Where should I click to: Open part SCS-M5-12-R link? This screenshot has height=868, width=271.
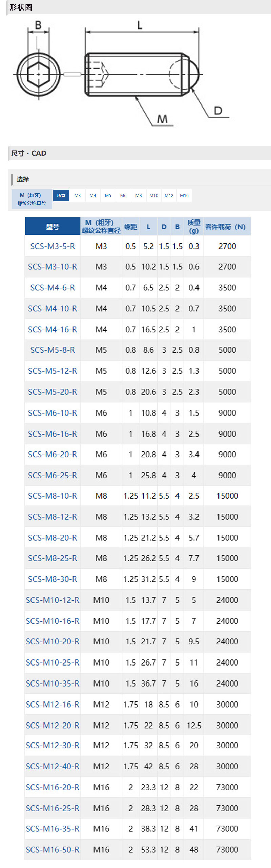53,371
